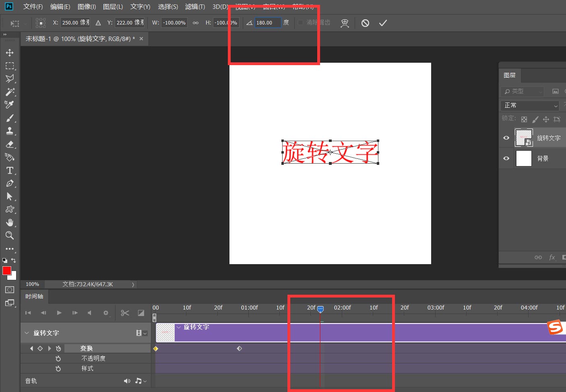The image size is (566, 392).
Task: Click the 180.00 rotation angle field
Action: click(267, 23)
